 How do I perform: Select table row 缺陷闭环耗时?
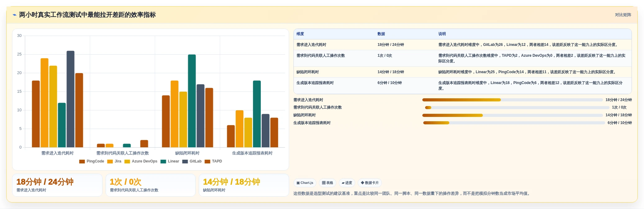tap(463, 72)
